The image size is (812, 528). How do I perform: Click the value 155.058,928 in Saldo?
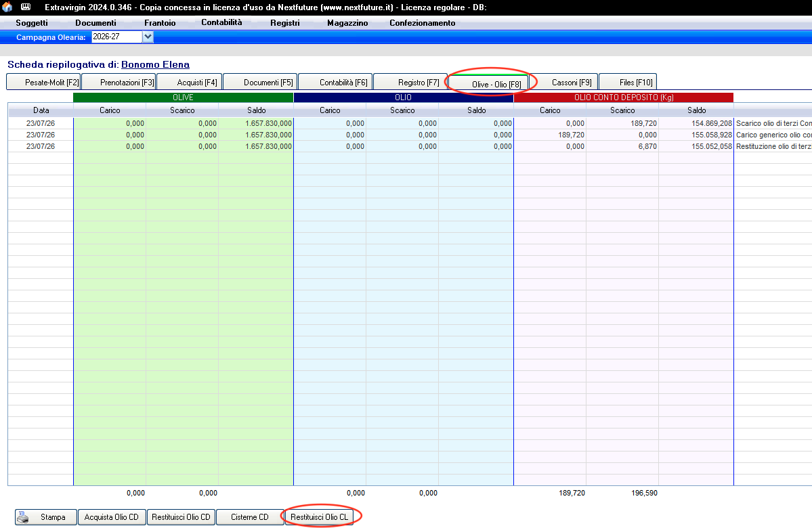(712, 135)
